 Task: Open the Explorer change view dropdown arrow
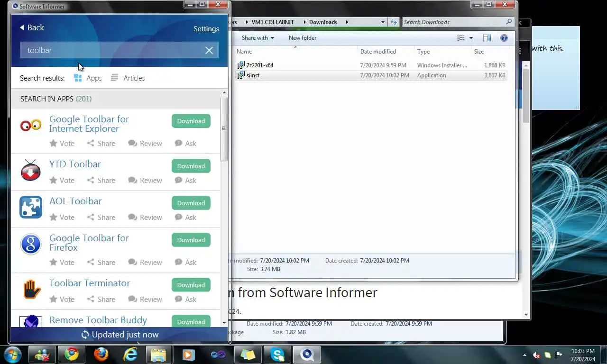click(x=471, y=38)
